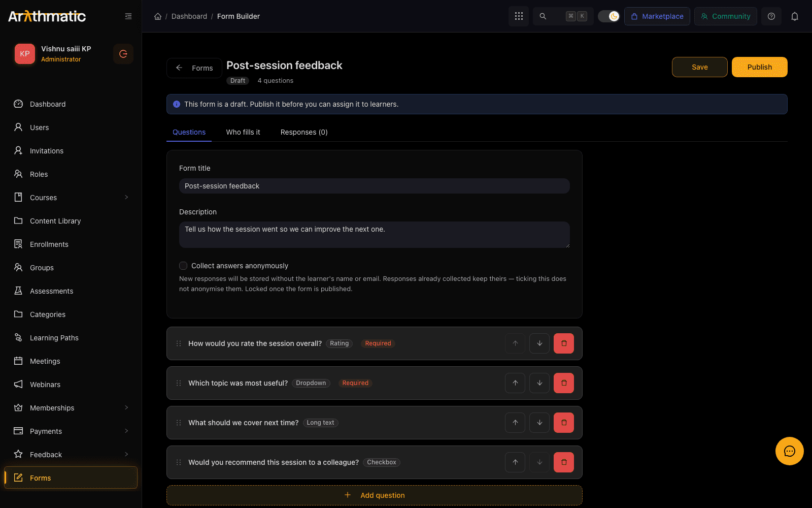Open the Community link
The image size is (812, 508).
coord(726,16)
